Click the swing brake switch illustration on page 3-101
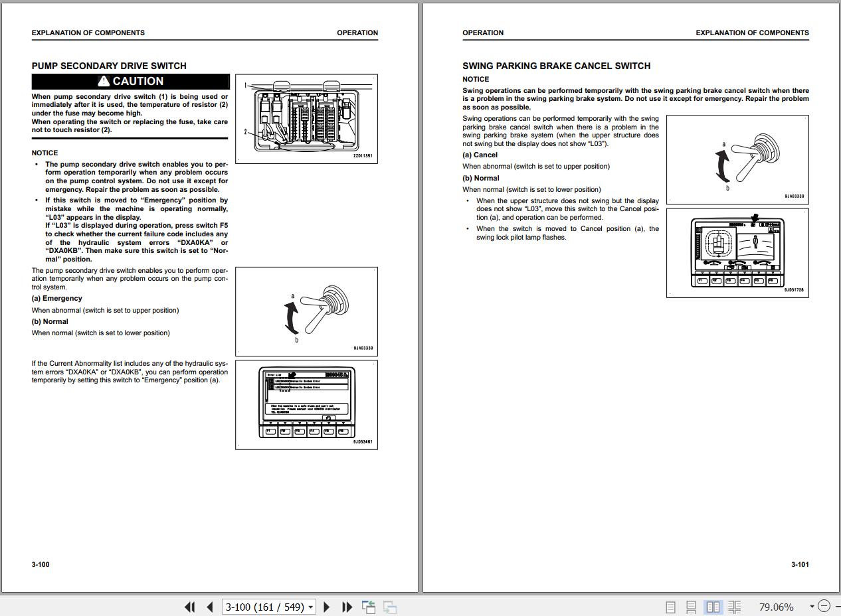The image size is (841, 616). pos(737,160)
